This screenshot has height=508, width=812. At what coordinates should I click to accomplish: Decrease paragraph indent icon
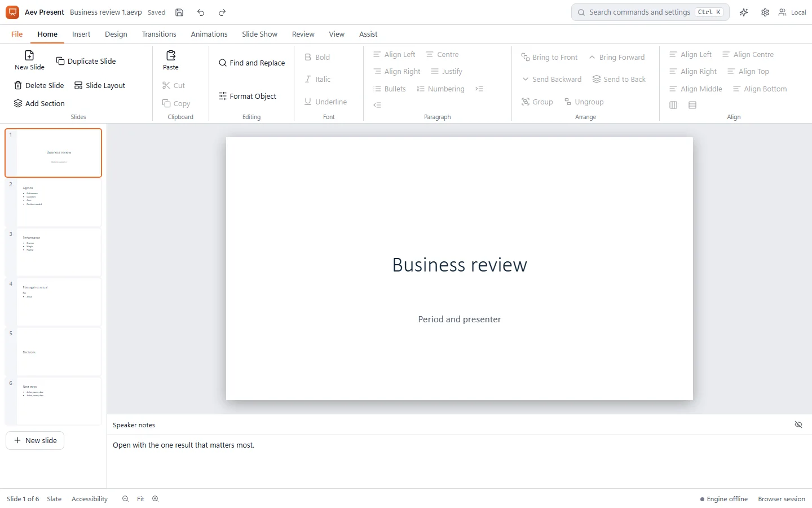[377, 105]
